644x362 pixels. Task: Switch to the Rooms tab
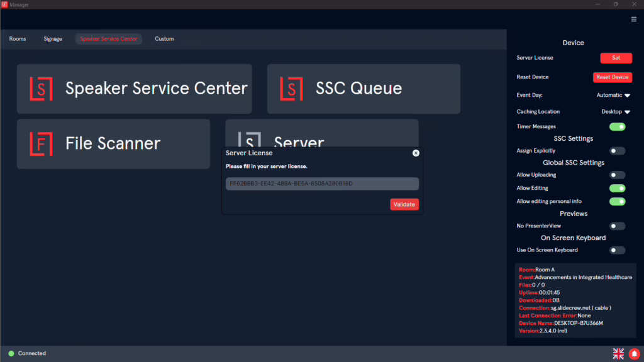pyautogui.click(x=18, y=39)
